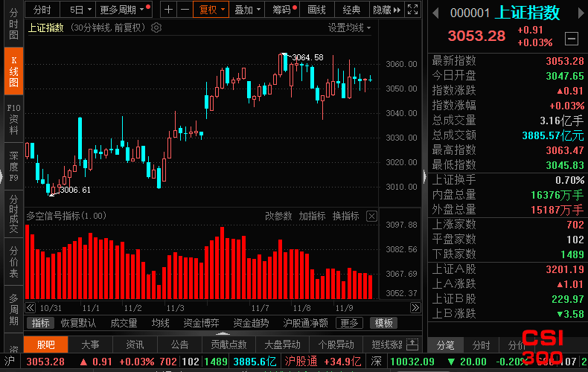Image resolution: width=588 pixels, height=372 pixels.
Task: Show 沪股通净额 indicator
Action: tap(306, 323)
